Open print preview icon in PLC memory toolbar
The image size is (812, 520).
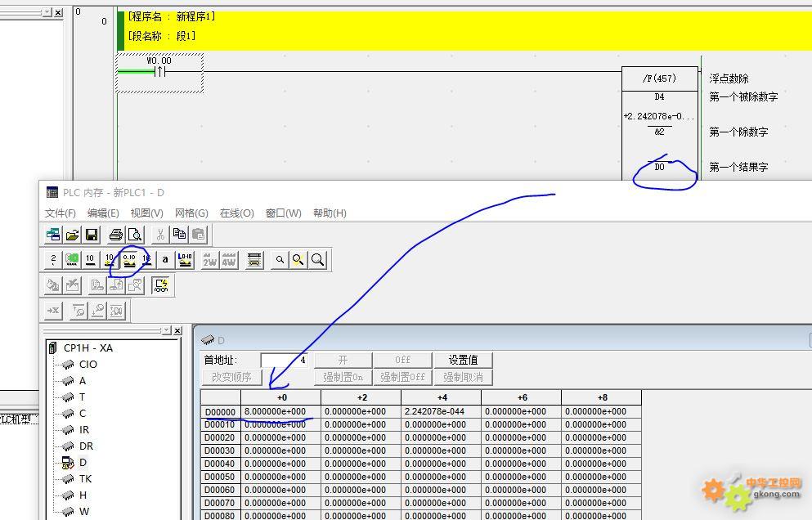pos(135,235)
